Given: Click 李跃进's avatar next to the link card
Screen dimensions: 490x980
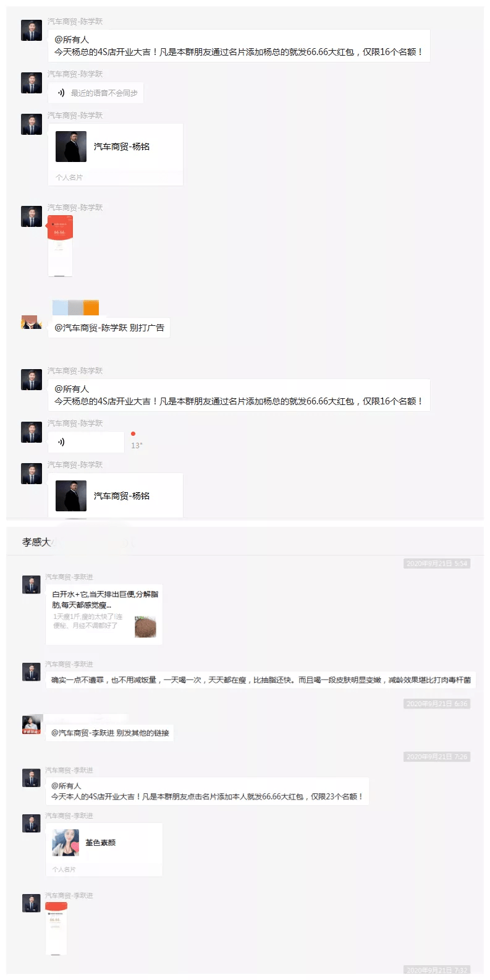Looking at the screenshot, I should (x=32, y=584).
